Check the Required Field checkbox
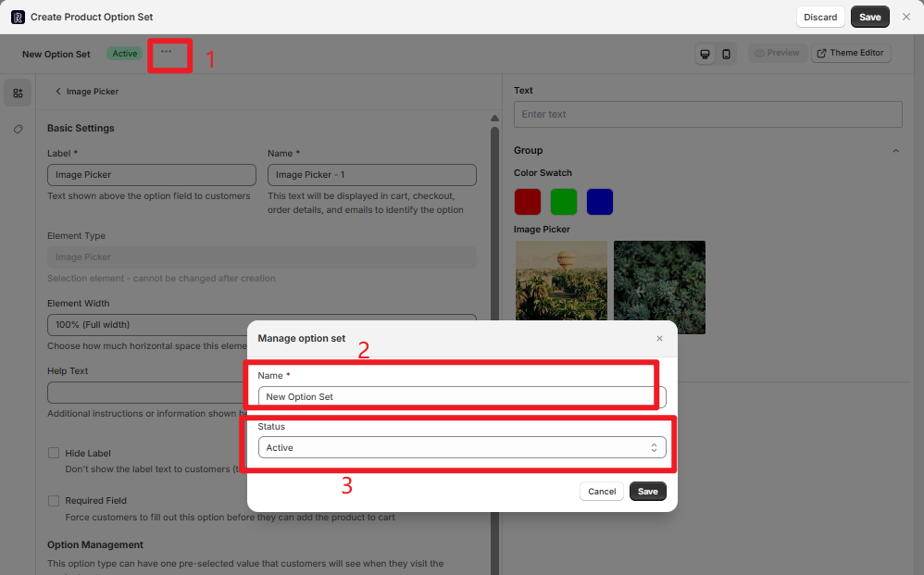Screen dimensions: 924x575 pyautogui.click(x=54, y=501)
